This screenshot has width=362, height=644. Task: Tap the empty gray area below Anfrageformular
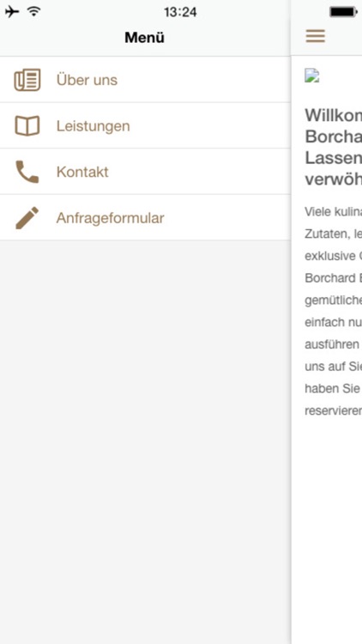pos(145,442)
